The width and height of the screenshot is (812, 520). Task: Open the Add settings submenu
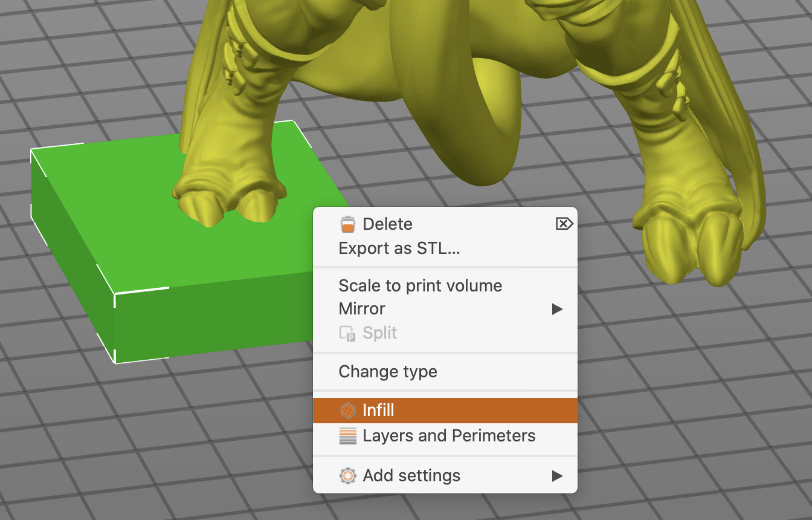[x=445, y=476]
